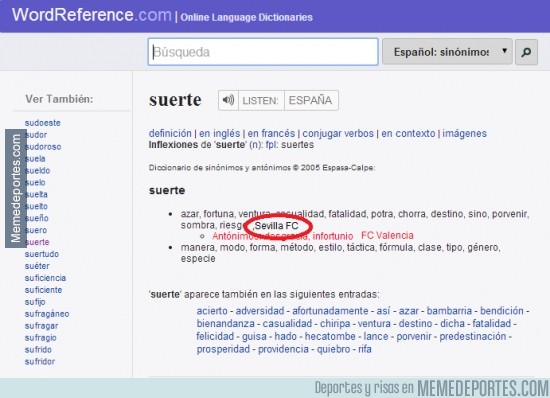Click the Espasa-Calpe copyright line

262,168
